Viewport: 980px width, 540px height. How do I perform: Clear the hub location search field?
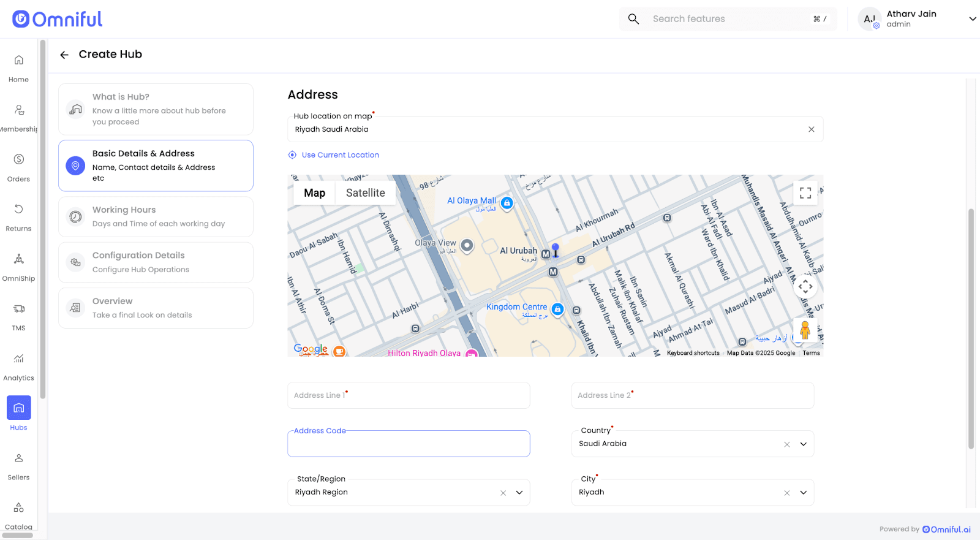[811, 129]
